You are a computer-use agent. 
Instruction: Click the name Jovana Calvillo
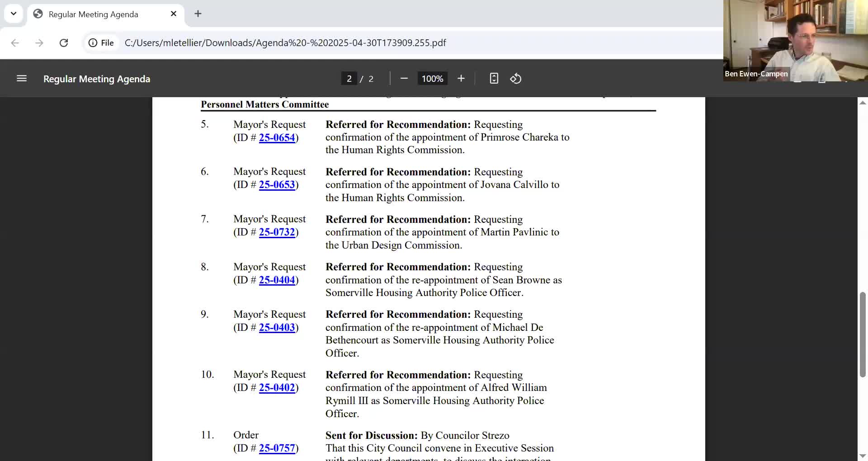(x=514, y=184)
